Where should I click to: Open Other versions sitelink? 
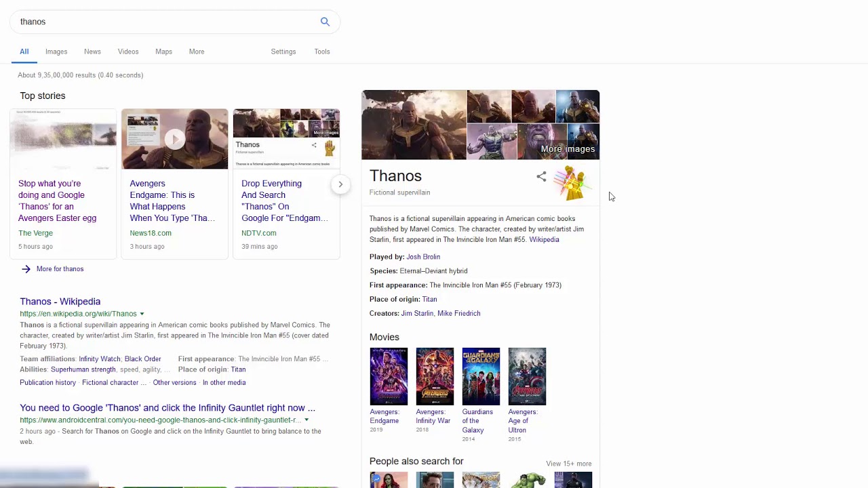pos(174,382)
